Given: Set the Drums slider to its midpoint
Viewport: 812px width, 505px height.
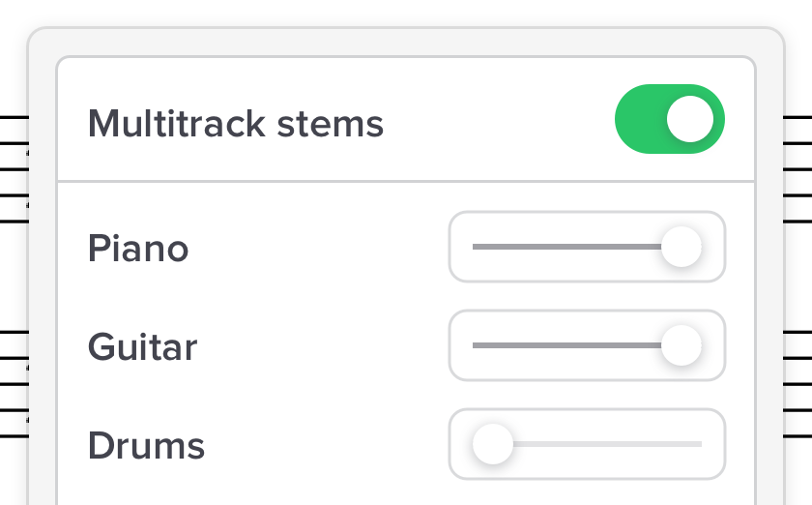Looking at the screenshot, I should (x=587, y=444).
